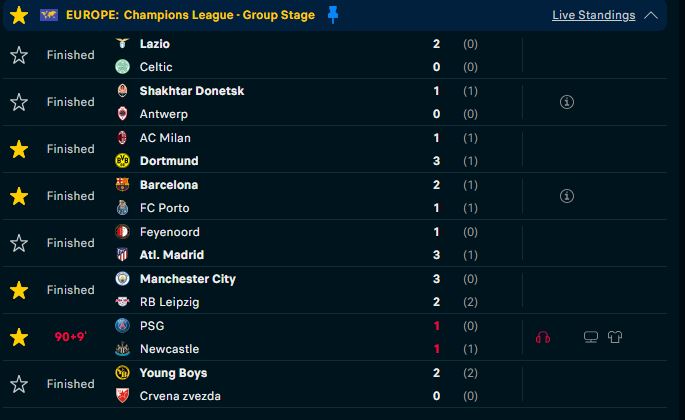The width and height of the screenshot is (685, 420).
Task: Unfavorite the Champions League competition star
Action: [19, 15]
